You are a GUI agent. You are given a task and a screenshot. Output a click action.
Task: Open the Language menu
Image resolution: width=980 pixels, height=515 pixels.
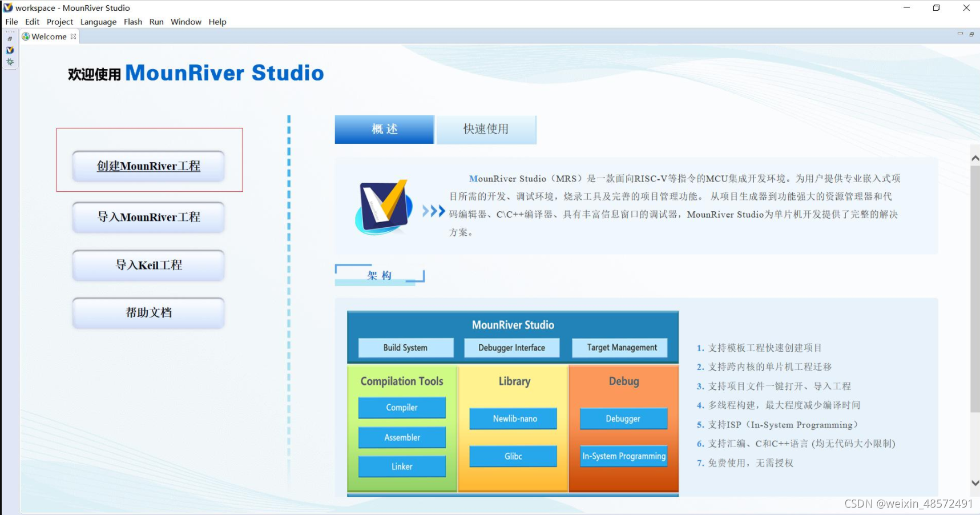coord(98,22)
